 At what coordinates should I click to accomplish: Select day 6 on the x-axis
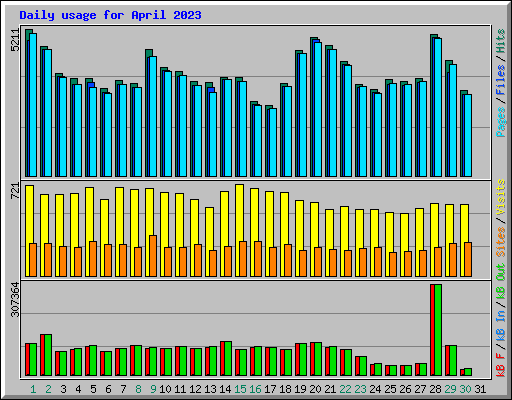click(108, 389)
